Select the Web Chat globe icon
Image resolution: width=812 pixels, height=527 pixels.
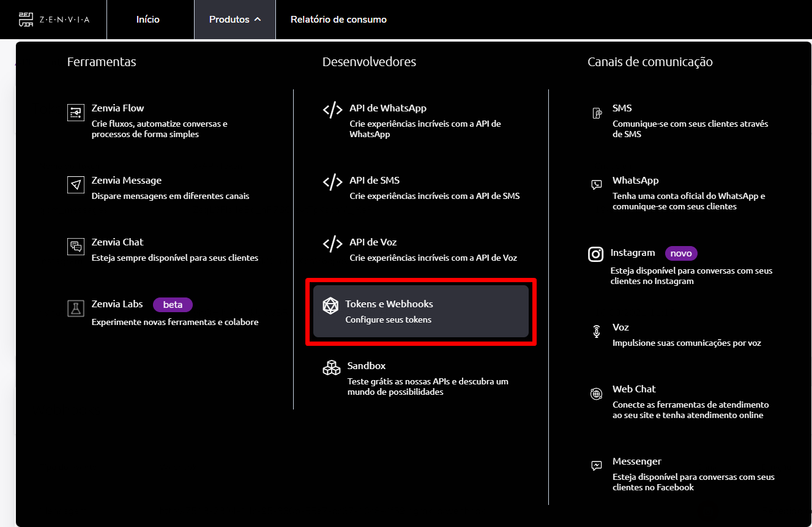pyautogui.click(x=597, y=394)
